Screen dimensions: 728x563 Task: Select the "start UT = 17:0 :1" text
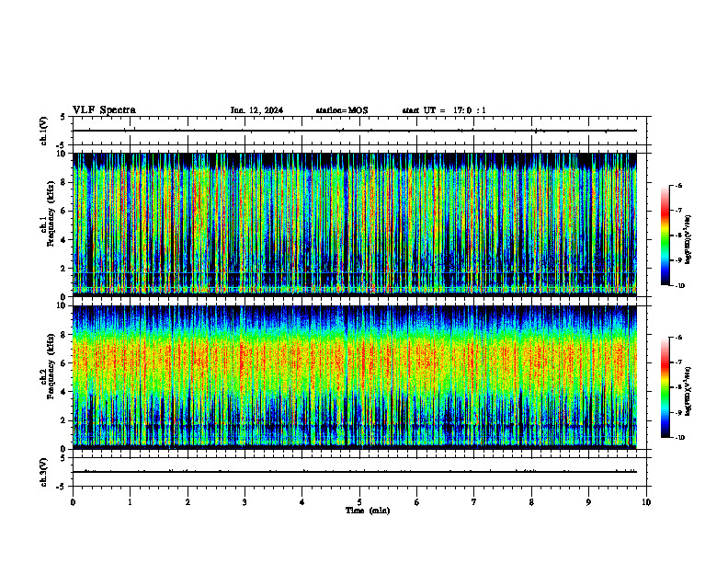tap(444, 110)
